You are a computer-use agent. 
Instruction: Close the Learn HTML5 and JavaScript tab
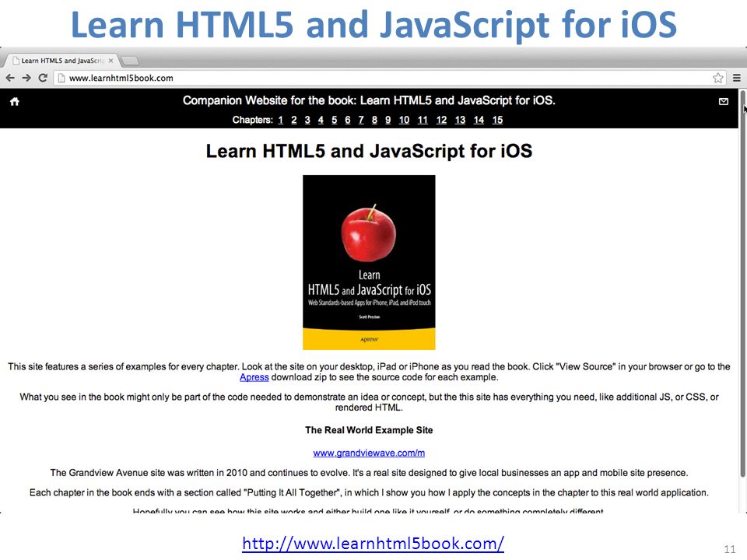tap(110, 61)
